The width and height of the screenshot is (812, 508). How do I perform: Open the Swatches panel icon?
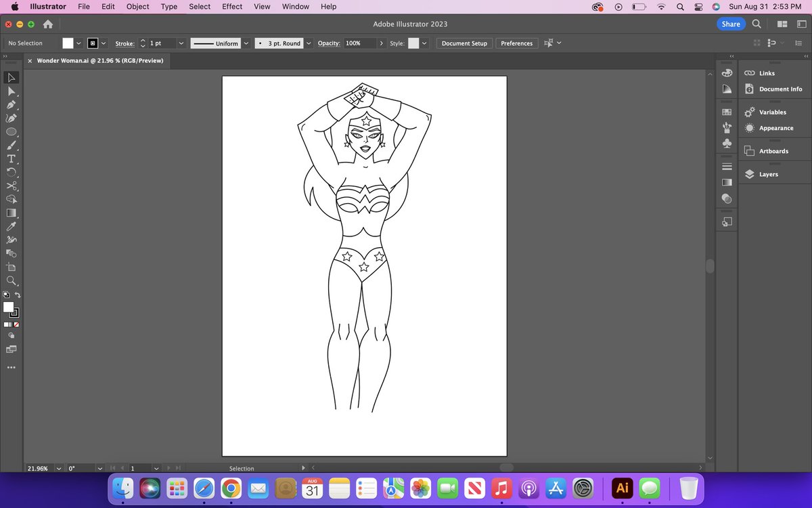pyautogui.click(x=727, y=112)
